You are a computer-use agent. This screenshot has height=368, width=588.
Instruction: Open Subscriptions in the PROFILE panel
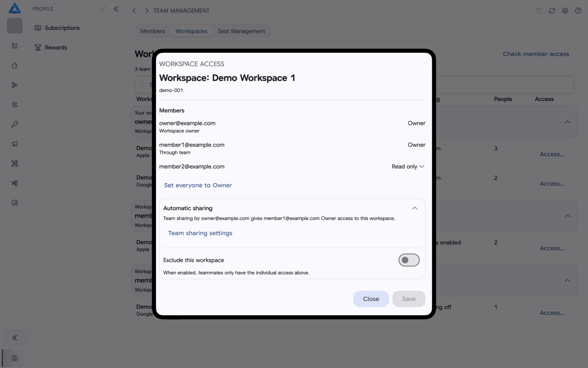click(62, 28)
